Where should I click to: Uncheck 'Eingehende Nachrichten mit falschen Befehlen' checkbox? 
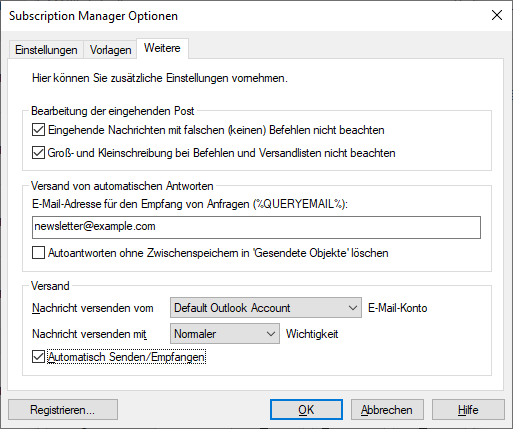click(38, 130)
